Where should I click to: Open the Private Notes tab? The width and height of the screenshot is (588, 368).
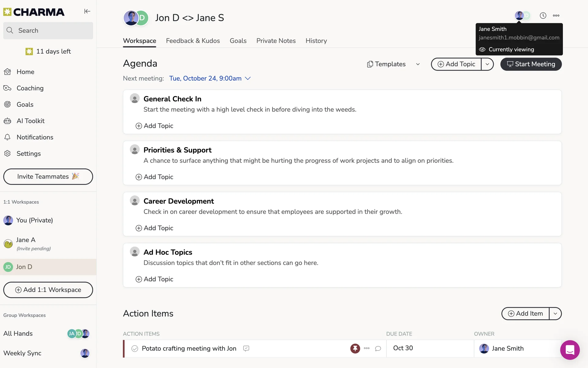pos(276,41)
